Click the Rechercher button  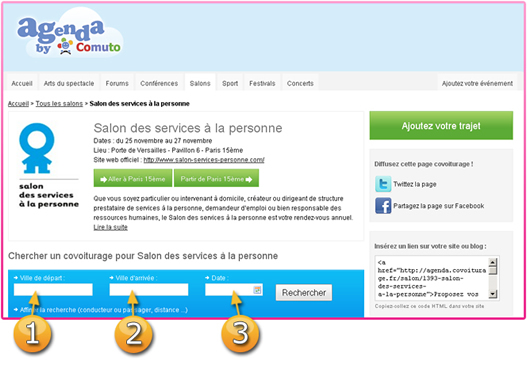[304, 293]
